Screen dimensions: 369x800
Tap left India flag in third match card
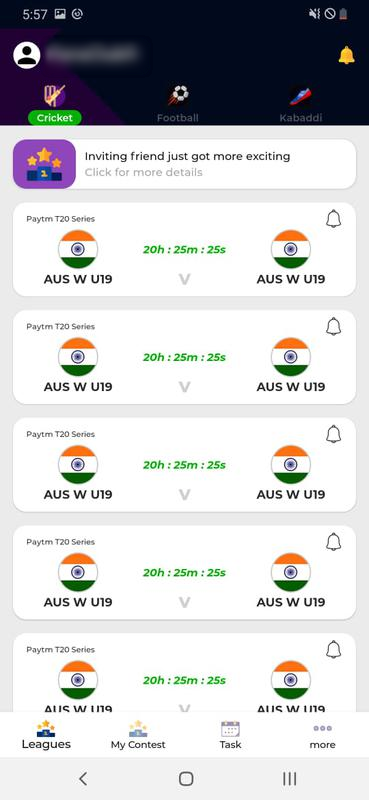(78, 465)
